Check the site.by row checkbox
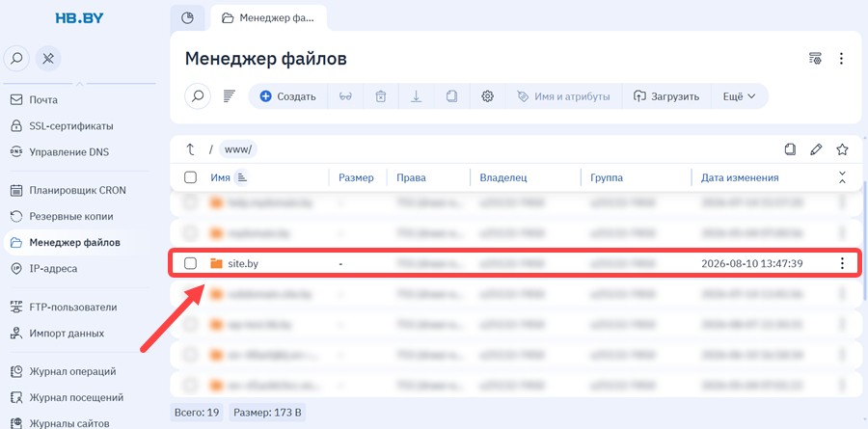 190,263
